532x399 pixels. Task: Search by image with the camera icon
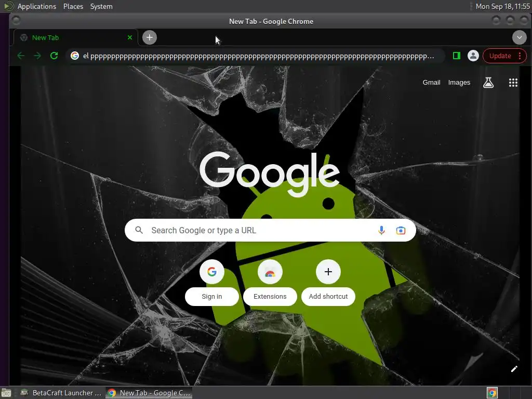pos(401,230)
